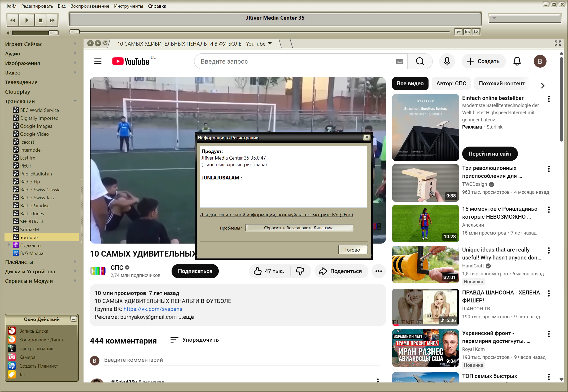This screenshot has width=568, height=392.
Task: Click the browser reload icon
Action: (x=105, y=43)
